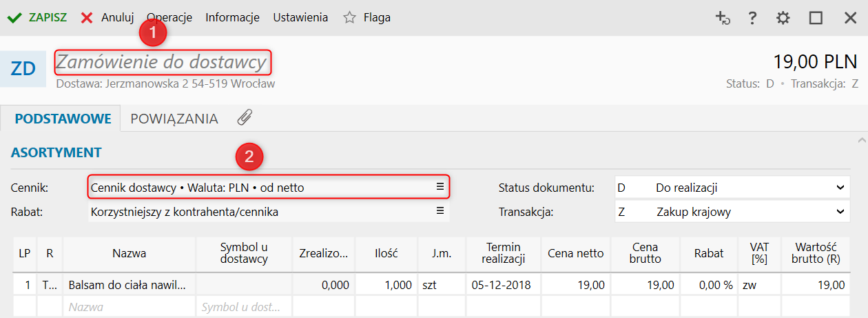Screen dimensions: 868x318
Task: Open the paperclip attachments tab
Action: click(245, 118)
